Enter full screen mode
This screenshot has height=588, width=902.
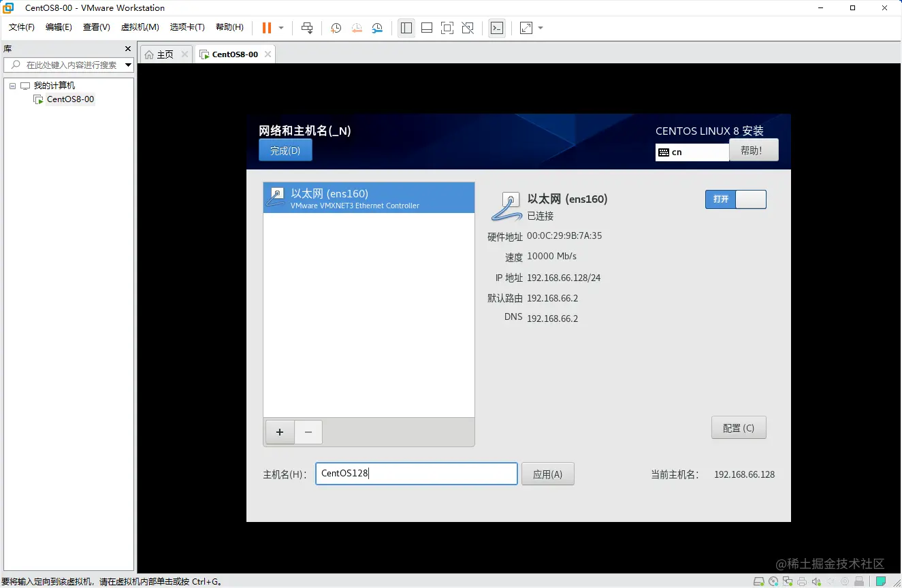(447, 28)
